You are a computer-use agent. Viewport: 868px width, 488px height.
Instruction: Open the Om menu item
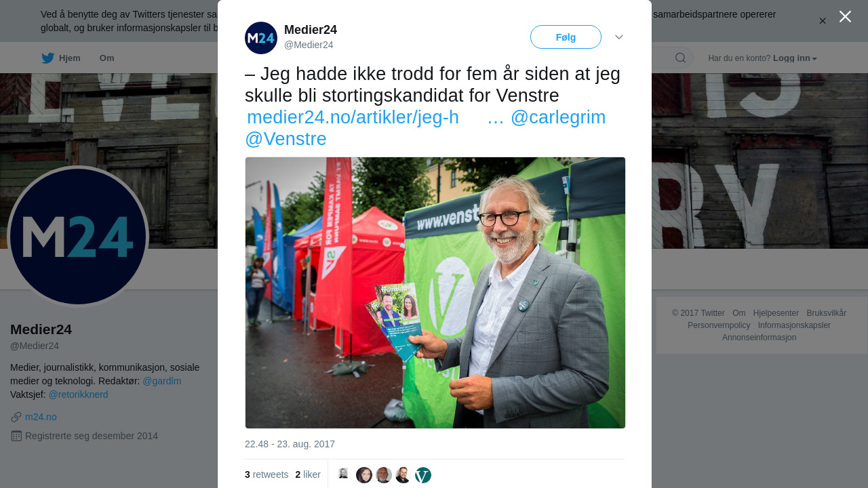106,58
